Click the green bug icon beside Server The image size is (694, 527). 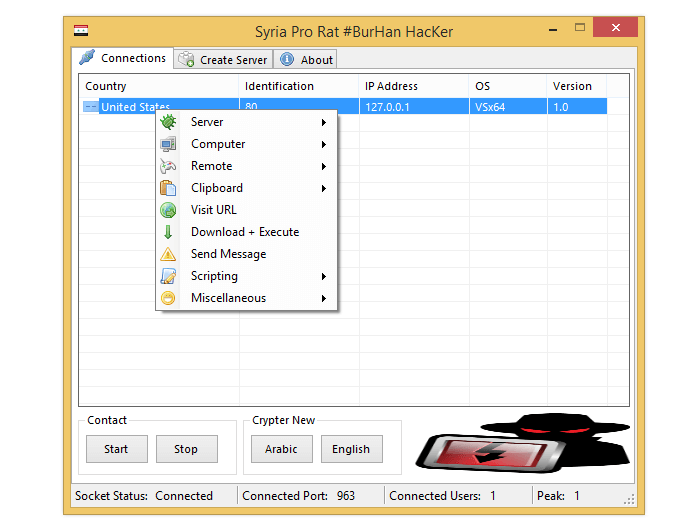(x=168, y=122)
